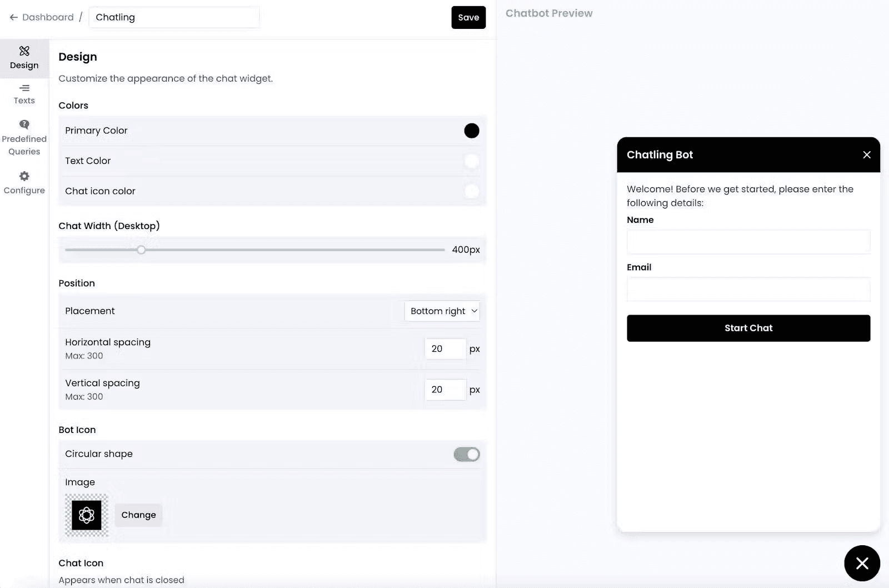Click the Configure gear icon

pyautogui.click(x=24, y=176)
